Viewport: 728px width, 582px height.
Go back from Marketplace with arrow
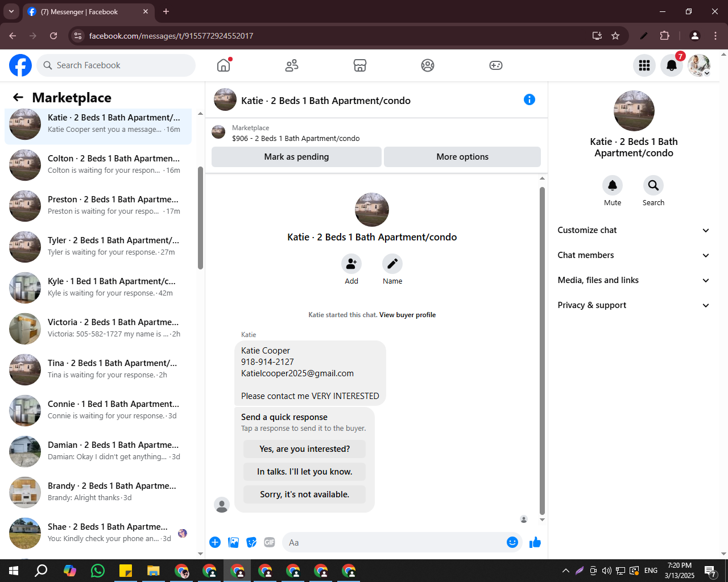[x=18, y=97]
